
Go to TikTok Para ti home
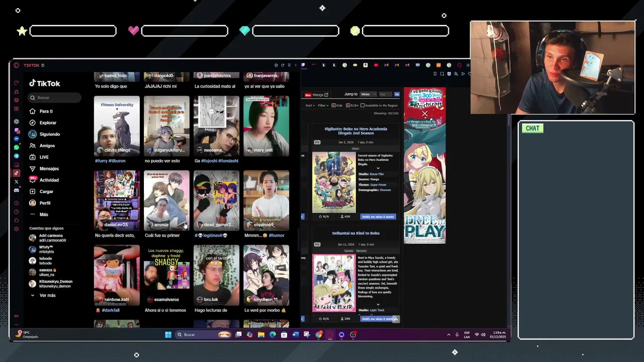tap(42, 111)
